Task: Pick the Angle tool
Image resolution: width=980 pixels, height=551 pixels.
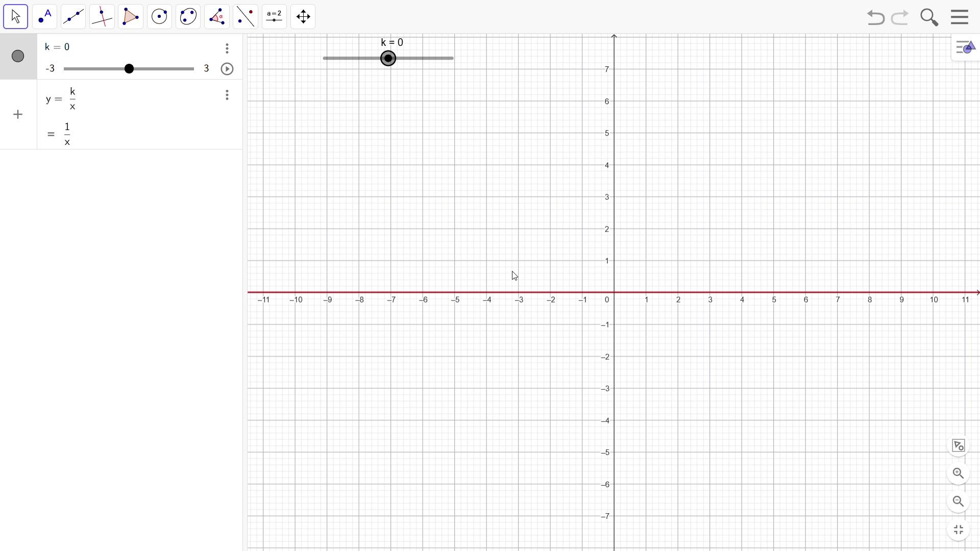Action: [x=217, y=17]
